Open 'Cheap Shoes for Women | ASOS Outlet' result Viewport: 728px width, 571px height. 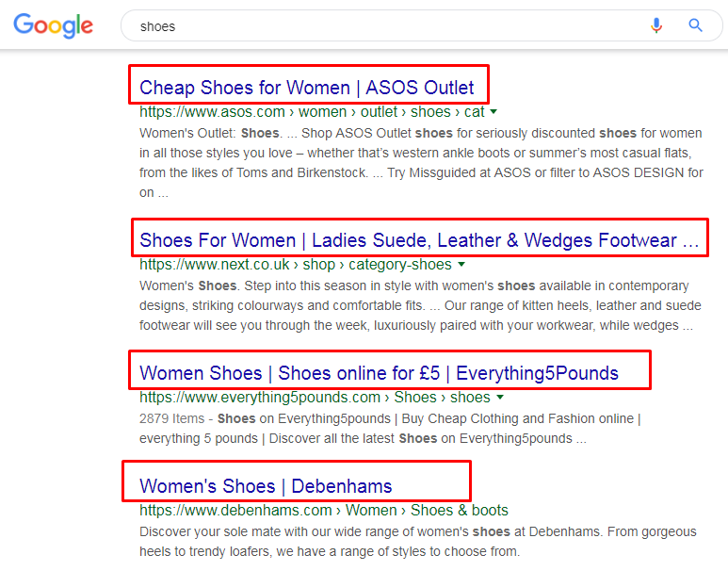click(307, 88)
